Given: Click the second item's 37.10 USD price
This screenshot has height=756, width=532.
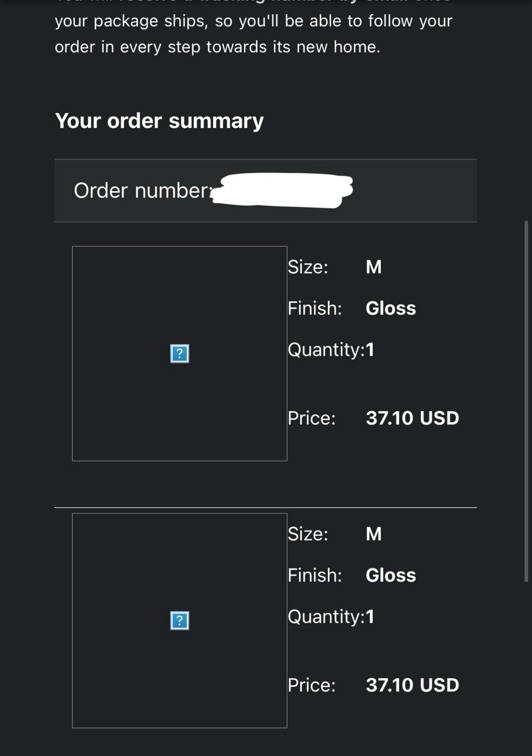Looking at the screenshot, I should [x=413, y=685].
